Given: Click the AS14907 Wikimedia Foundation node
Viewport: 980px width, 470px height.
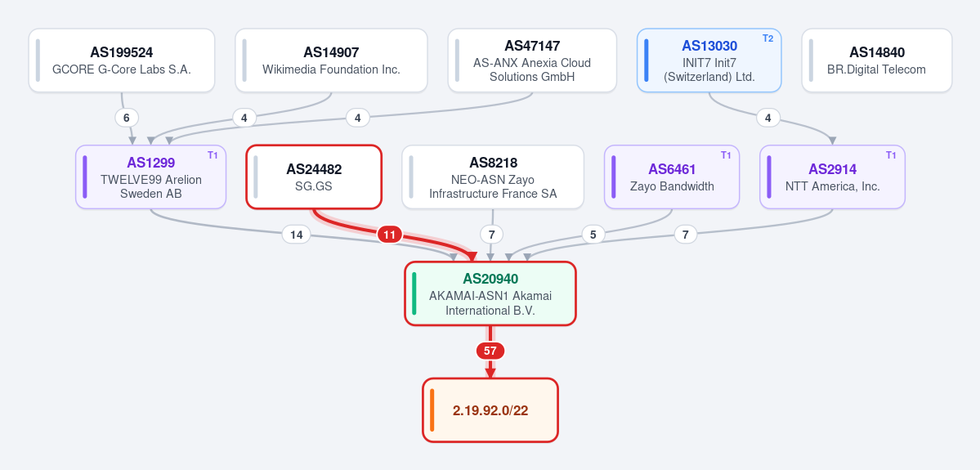Looking at the screenshot, I should (331, 60).
